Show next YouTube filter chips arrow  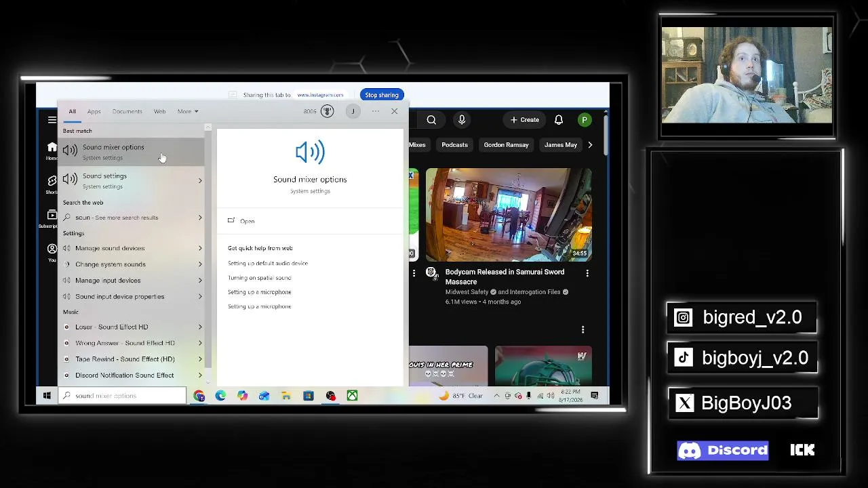point(590,145)
